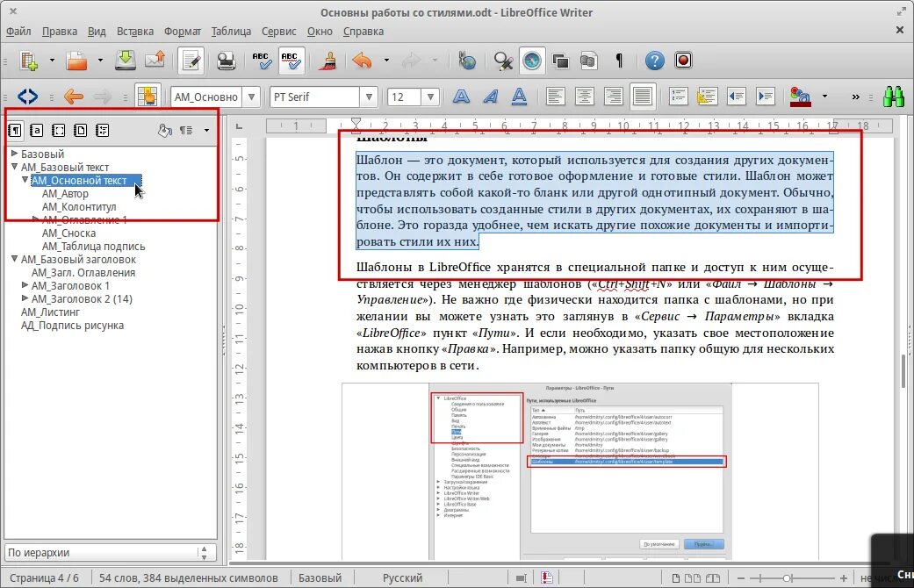Open the Find and Replace icon
The image size is (914, 588).
click(x=502, y=61)
